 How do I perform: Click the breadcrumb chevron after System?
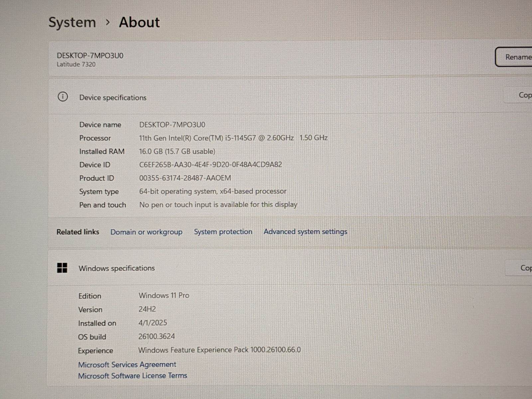107,22
